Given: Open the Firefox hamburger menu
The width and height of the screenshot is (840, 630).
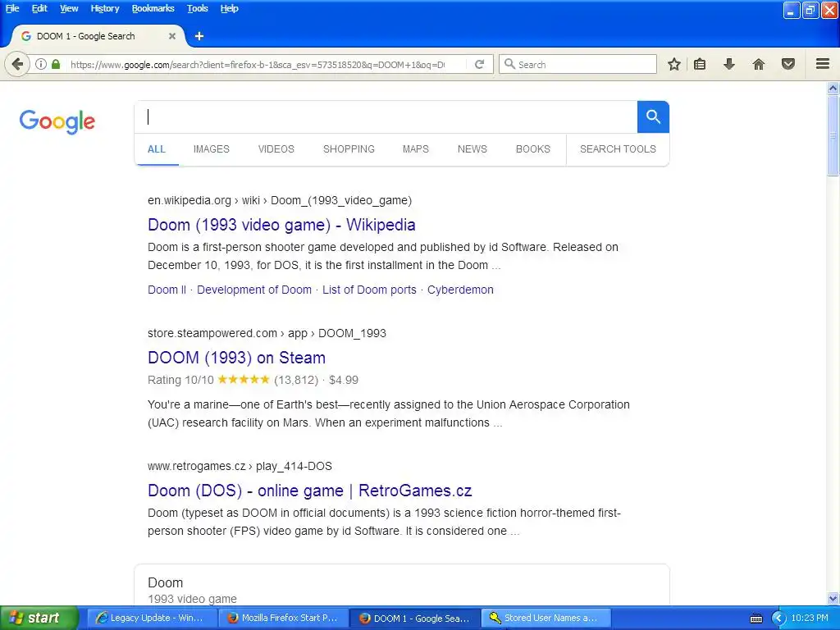Looking at the screenshot, I should [x=823, y=64].
